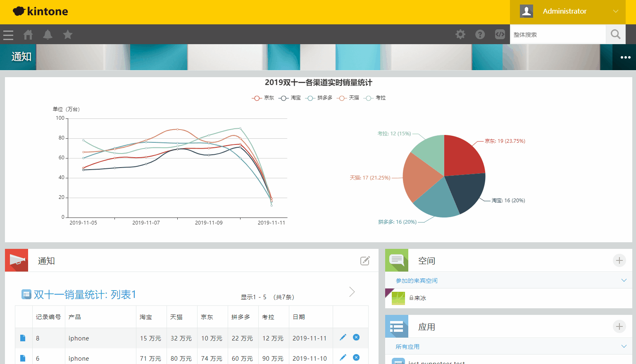Open 双十一销量统计: 列表1 app link
The image size is (636, 364).
[x=85, y=295]
